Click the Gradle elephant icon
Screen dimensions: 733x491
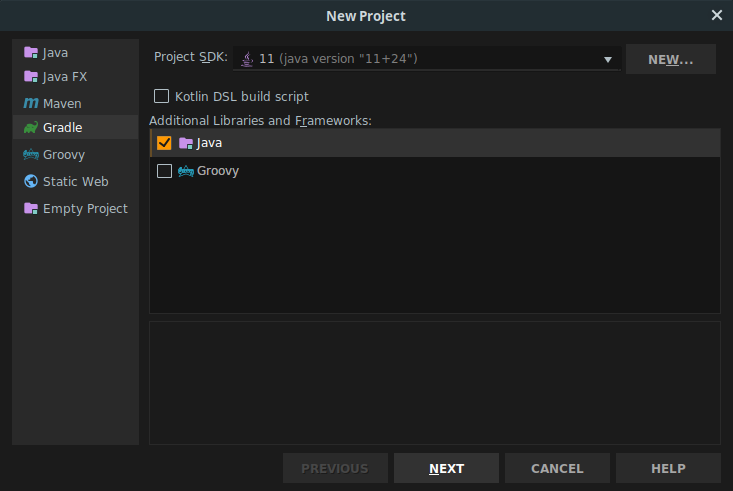[x=31, y=127]
